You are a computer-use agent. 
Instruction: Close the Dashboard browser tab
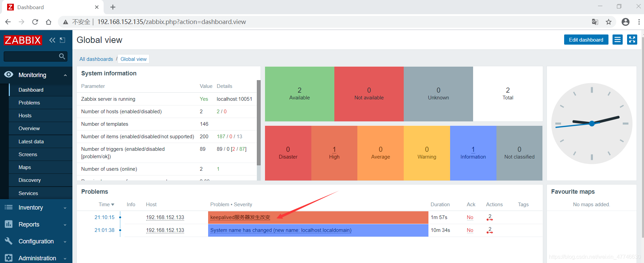coord(97,7)
